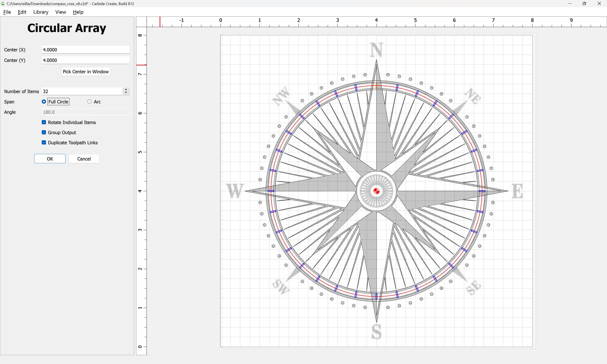Open the View menu
The height and width of the screenshot is (364, 607).
point(60,12)
